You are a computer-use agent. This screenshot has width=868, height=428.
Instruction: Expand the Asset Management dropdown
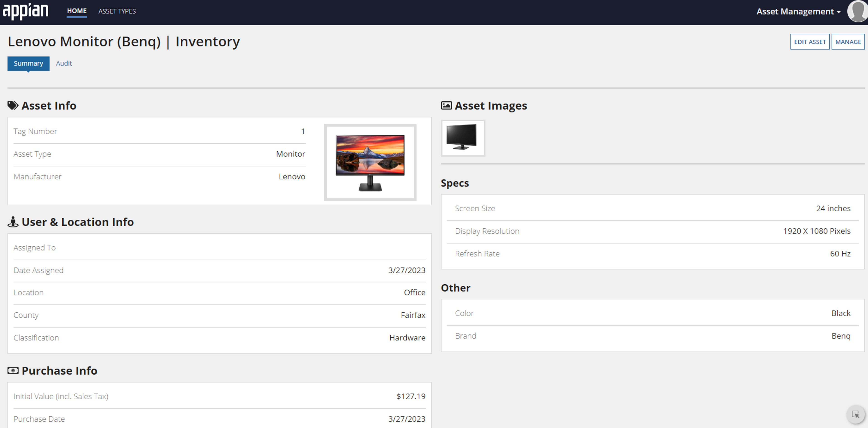coord(798,12)
